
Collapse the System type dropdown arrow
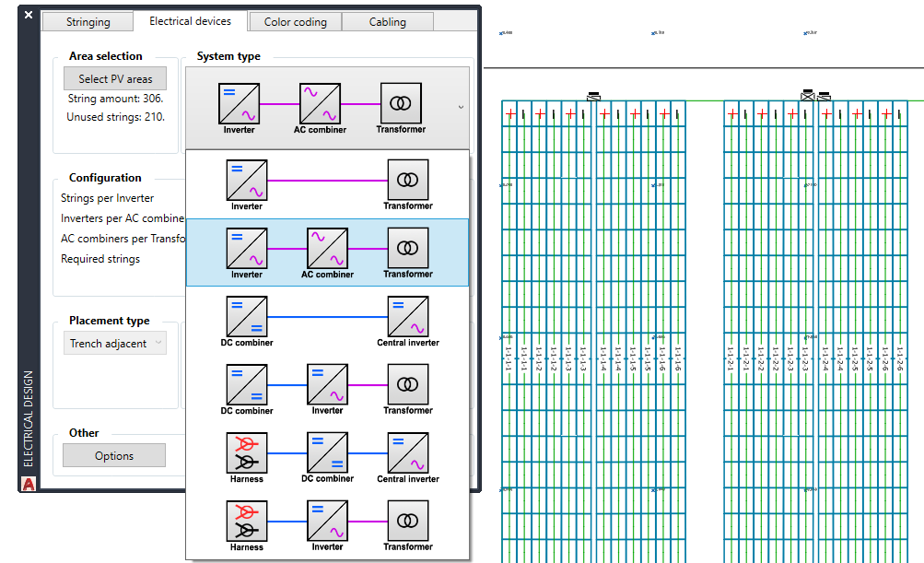[x=460, y=107]
